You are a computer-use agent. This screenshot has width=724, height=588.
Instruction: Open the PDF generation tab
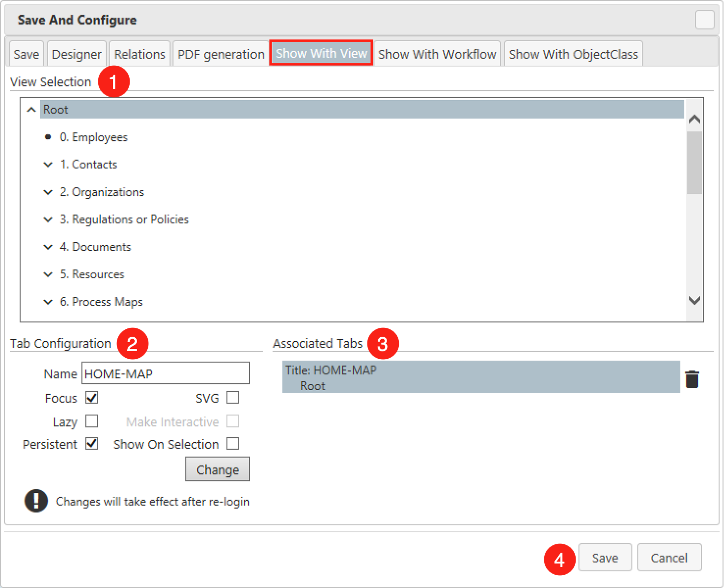(x=221, y=54)
